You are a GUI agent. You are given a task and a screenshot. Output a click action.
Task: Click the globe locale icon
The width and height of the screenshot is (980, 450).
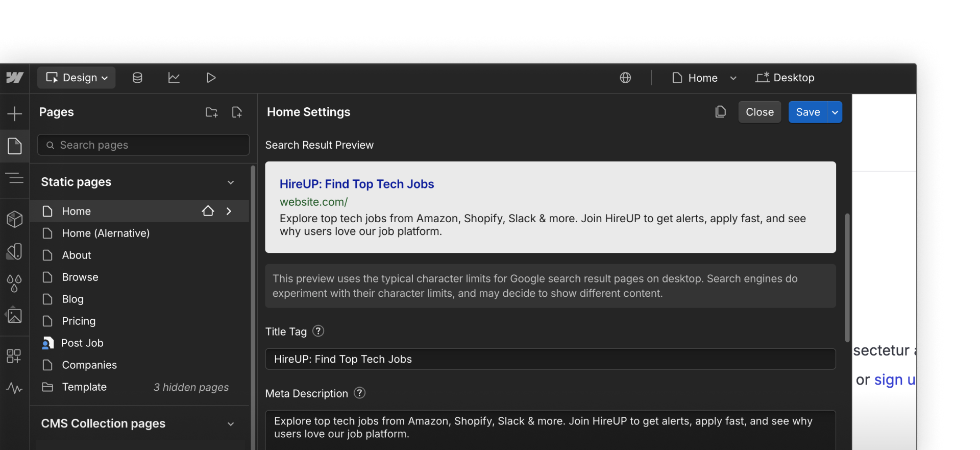(625, 78)
